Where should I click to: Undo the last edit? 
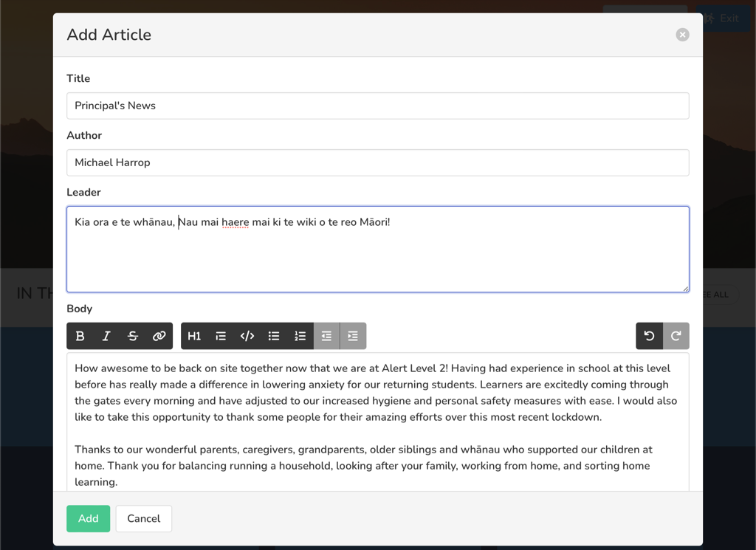[x=649, y=336]
